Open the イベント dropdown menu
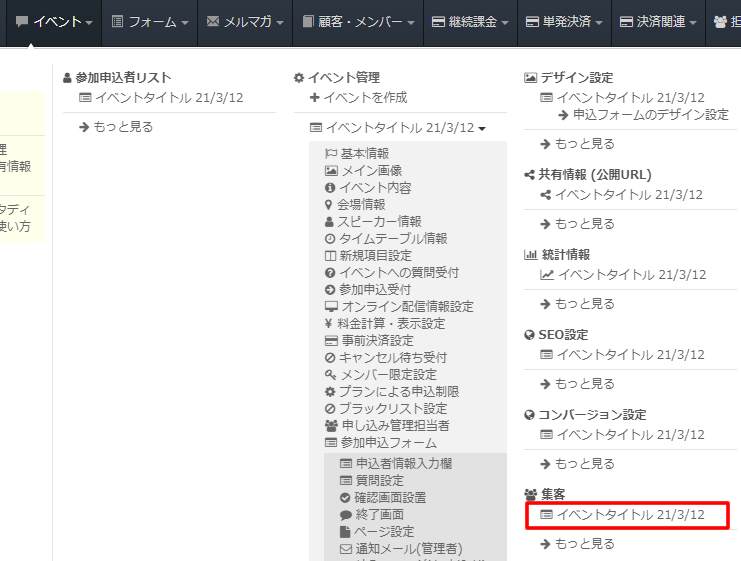 (55, 21)
